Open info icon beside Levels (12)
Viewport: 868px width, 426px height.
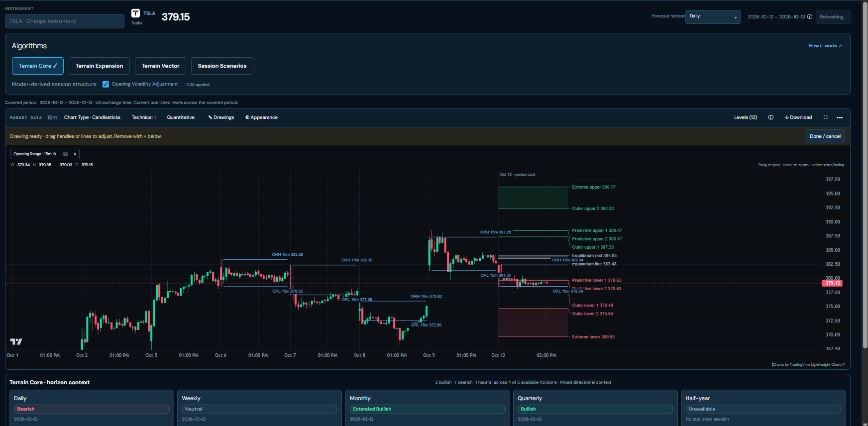click(x=770, y=117)
